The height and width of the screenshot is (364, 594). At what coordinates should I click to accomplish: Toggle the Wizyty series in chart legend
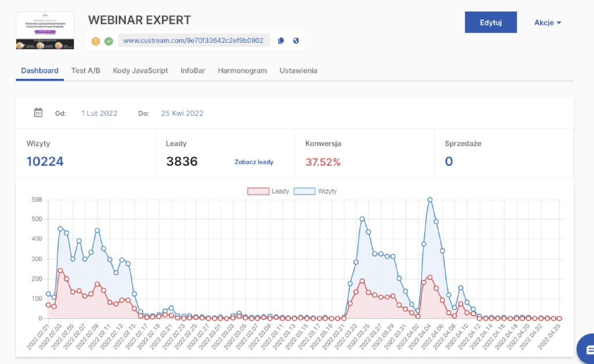[x=315, y=191]
